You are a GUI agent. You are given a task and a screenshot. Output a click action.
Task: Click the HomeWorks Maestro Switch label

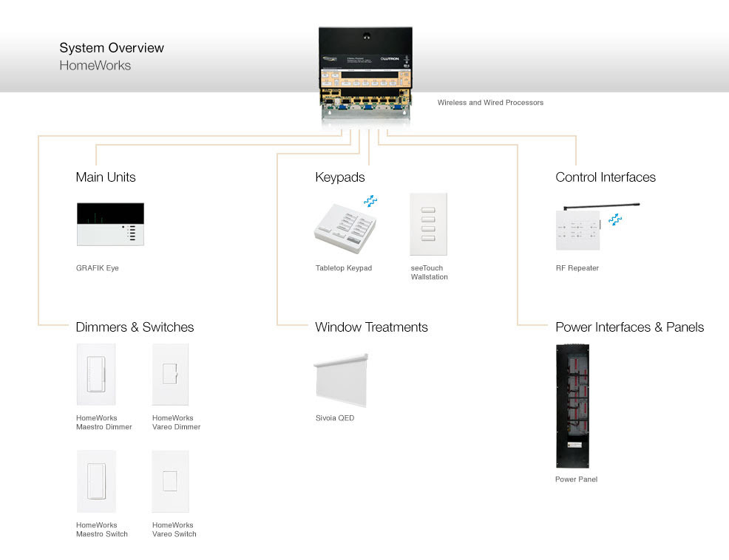click(x=101, y=529)
